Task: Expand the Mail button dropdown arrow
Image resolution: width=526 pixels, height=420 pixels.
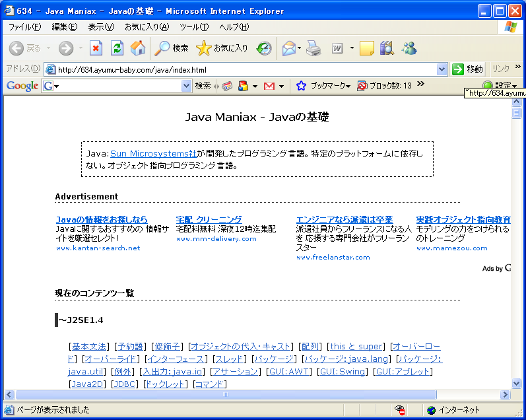Action: pyautogui.click(x=299, y=48)
